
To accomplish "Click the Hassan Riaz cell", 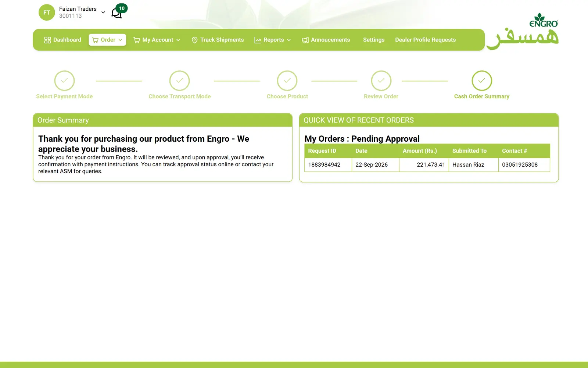I will pos(474,165).
